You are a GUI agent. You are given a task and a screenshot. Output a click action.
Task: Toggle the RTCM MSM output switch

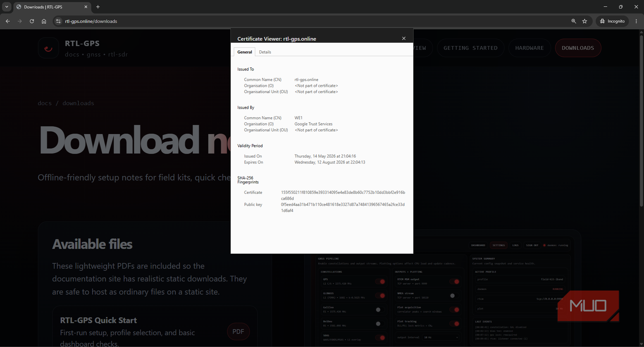[x=454, y=281]
